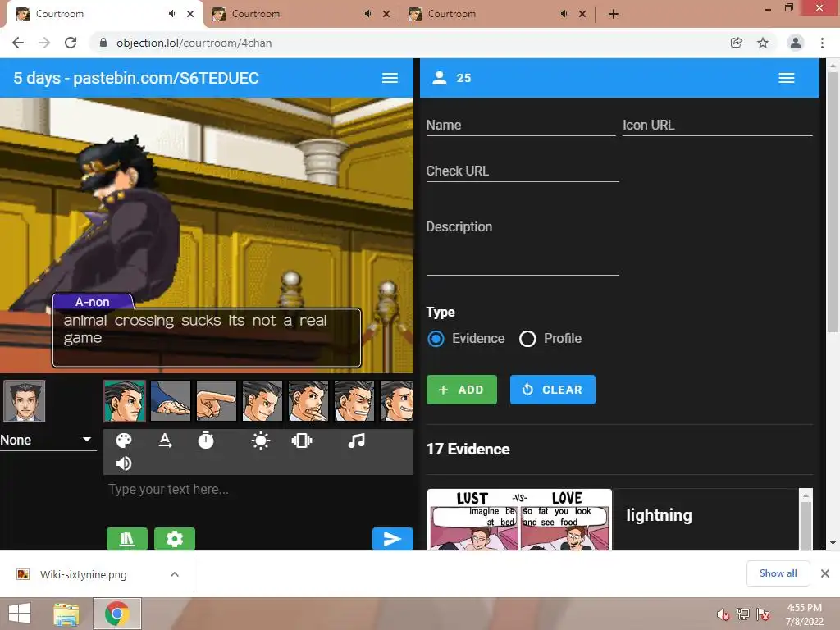840x630 pixels.
Task: Reload the page with the refresh icon
Action: pos(71,43)
